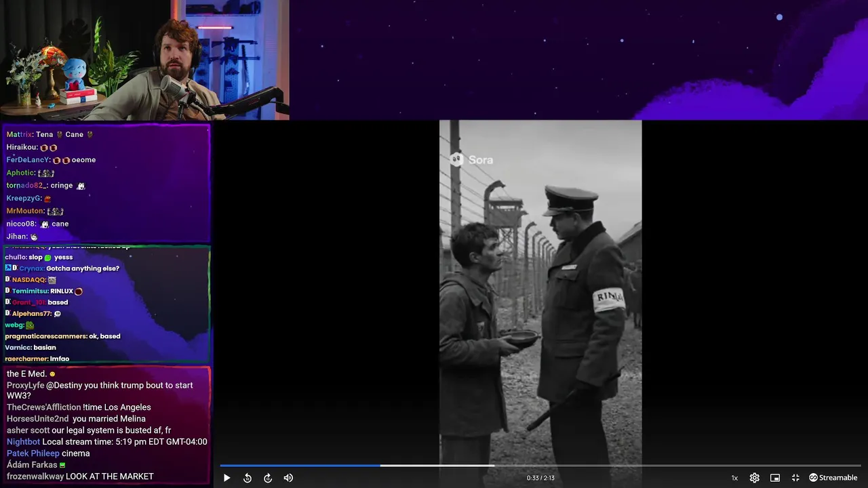Viewport: 868px width, 488px height.
Task: Change playback speed from 1x
Action: 734,478
